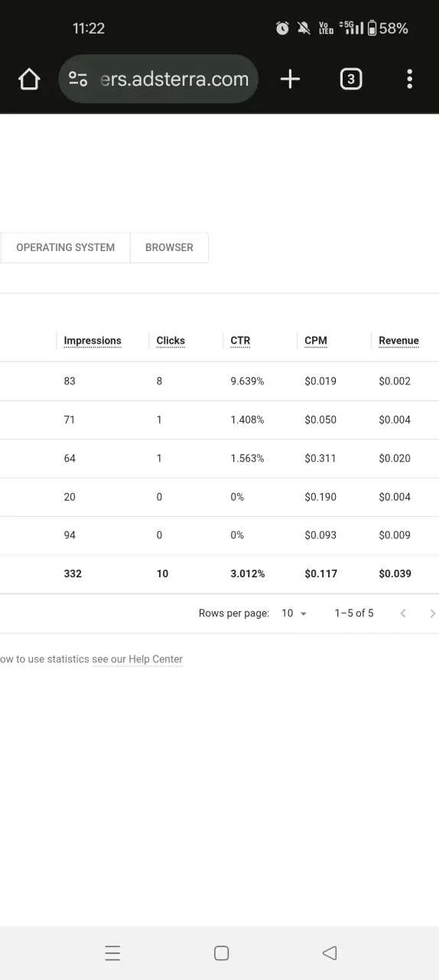Sort by the Clicks column header
The width and height of the screenshot is (439, 980).
[171, 341]
